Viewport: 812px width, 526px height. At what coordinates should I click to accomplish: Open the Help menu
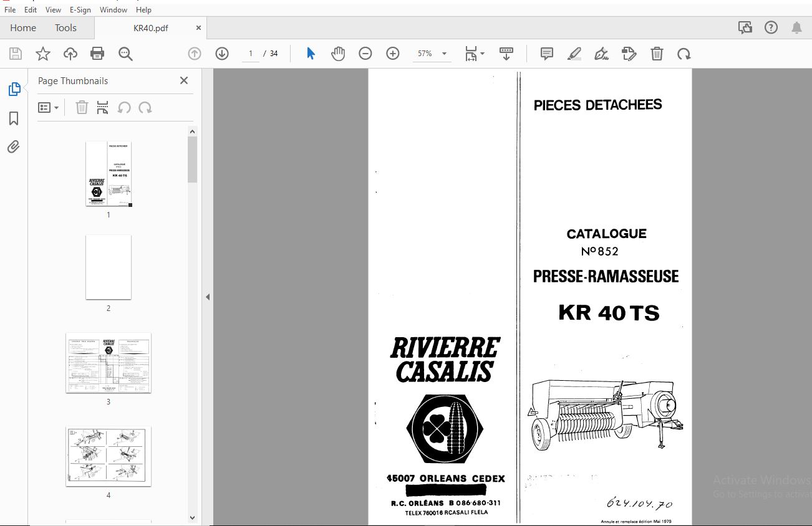tap(143, 10)
